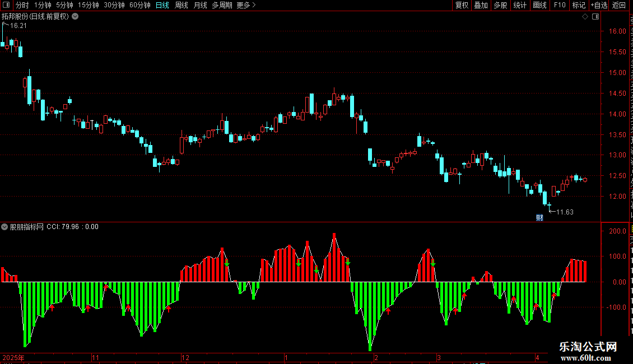Screen dimensions: 633x364
Task: Open the 画线 drawing tools
Action: [539, 5]
